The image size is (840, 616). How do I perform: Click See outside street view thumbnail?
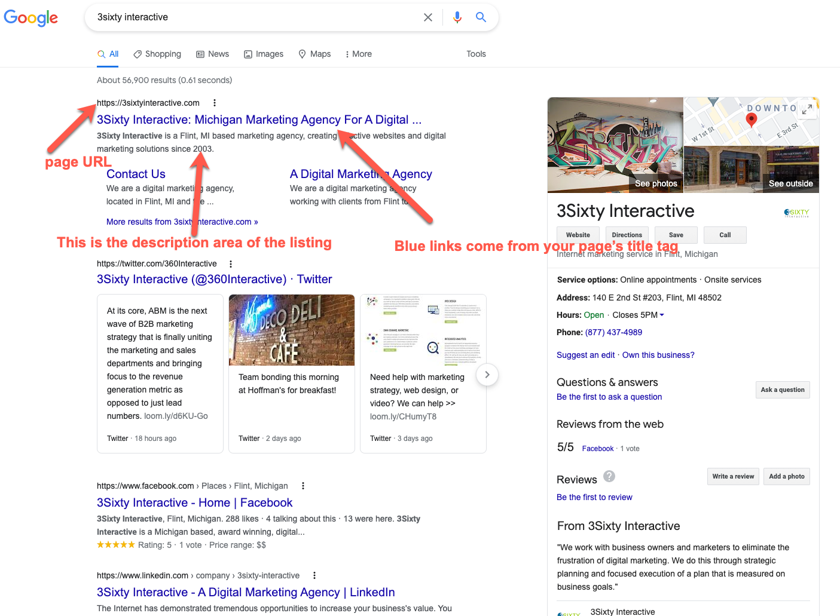[x=790, y=183]
